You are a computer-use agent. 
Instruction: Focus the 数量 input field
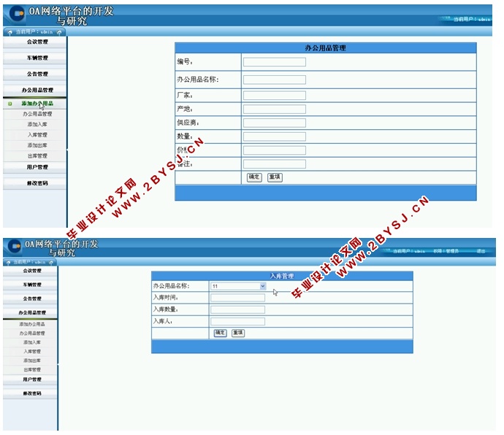(x=275, y=136)
